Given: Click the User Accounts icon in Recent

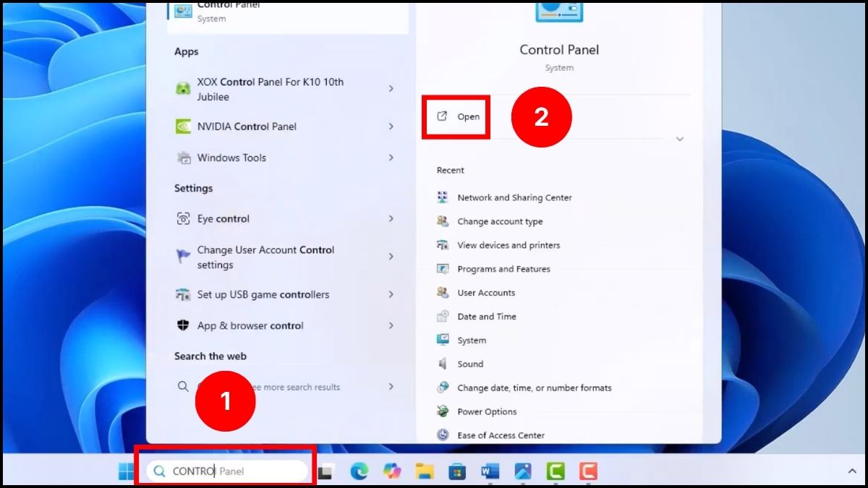Looking at the screenshot, I should [x=443, y=293].
